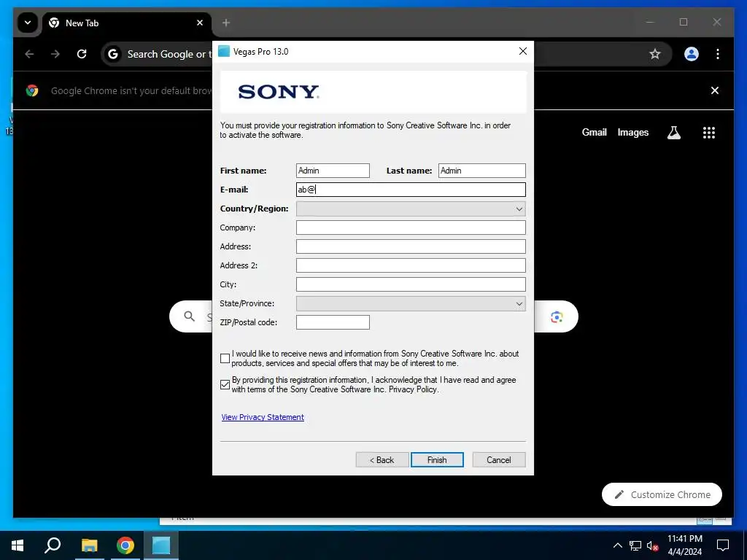Uncheck the Privacy Policy agreement checkbox

tap(225, 384)
